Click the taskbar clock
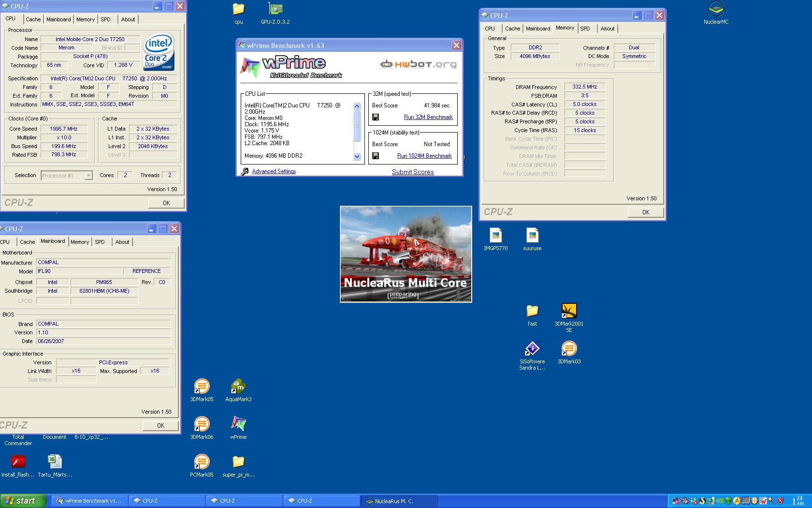The image size is (812, 508). point(797,501)
